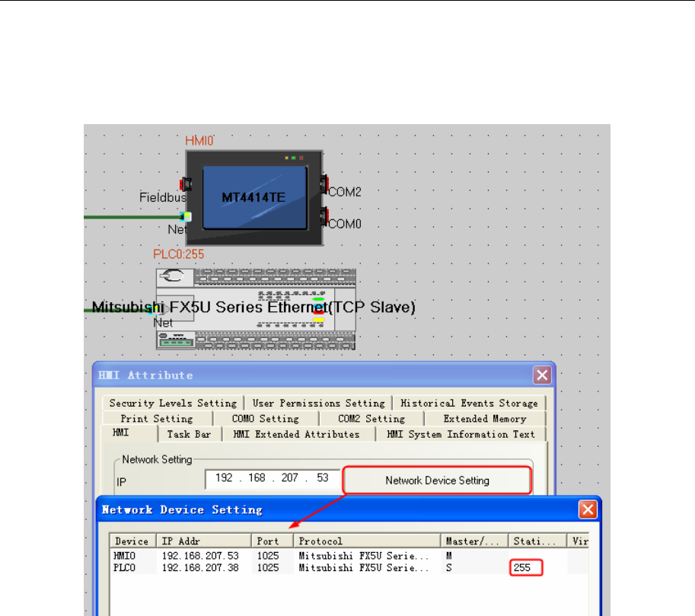Screen dimensions: 695x616
Task: Click the Protocol column header
Action: pos(367,541)
